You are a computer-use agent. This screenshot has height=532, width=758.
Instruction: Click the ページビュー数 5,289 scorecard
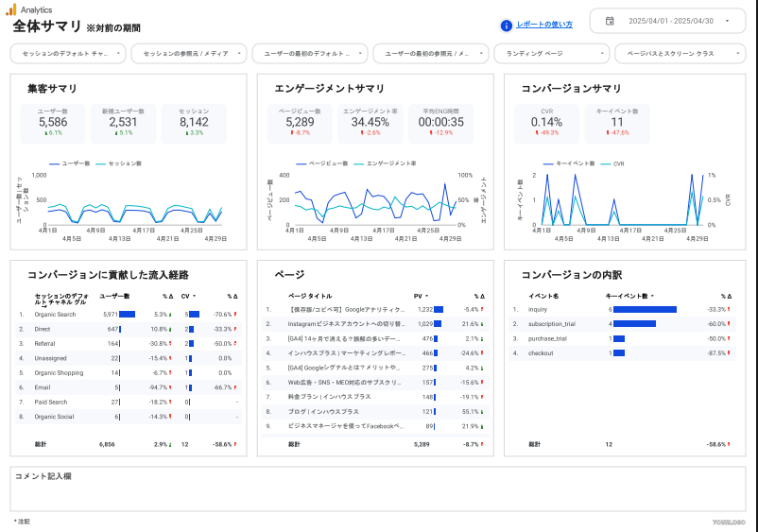(x=300, y=124)
